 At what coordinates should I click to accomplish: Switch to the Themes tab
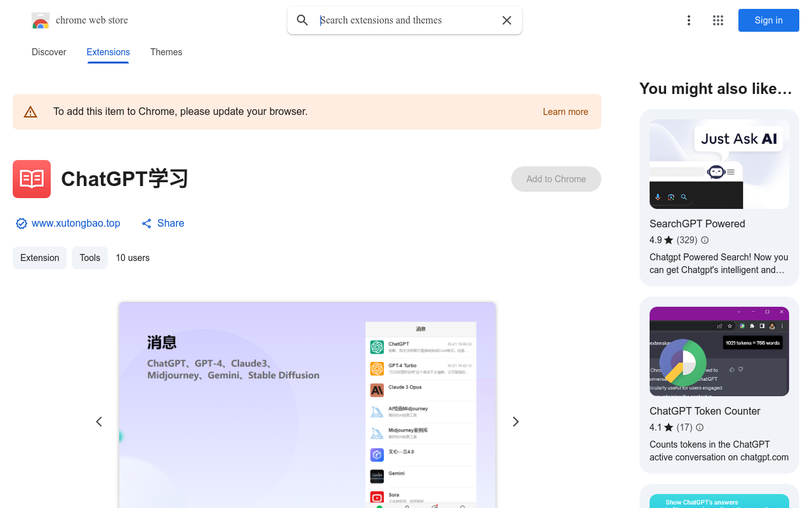(x=166, y=52)
